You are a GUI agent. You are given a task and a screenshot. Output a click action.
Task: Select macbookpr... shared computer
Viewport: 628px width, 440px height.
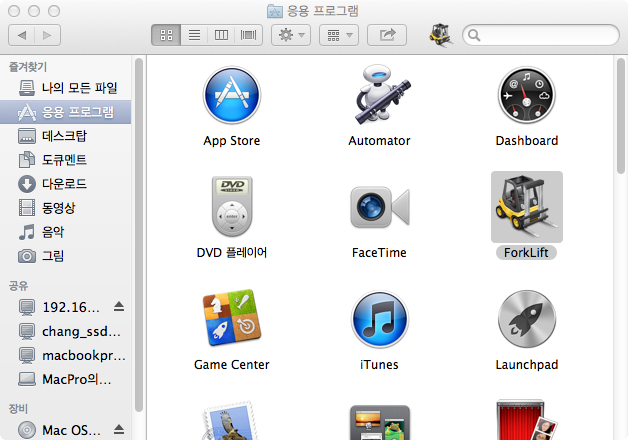tap(66, 355)
